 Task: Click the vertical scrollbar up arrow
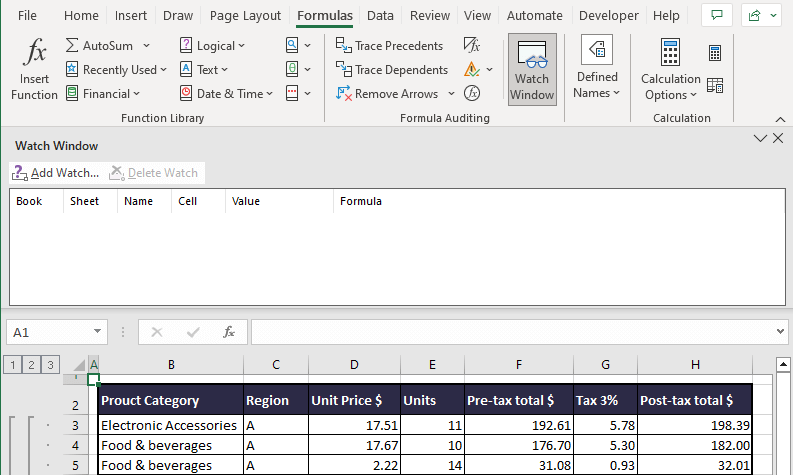(x=783, y=364)
